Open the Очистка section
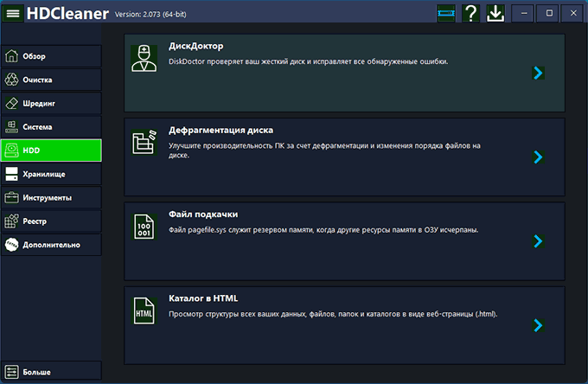Image resolution: width=588 pixels, height=384 pixels. [x=51, y=80]
